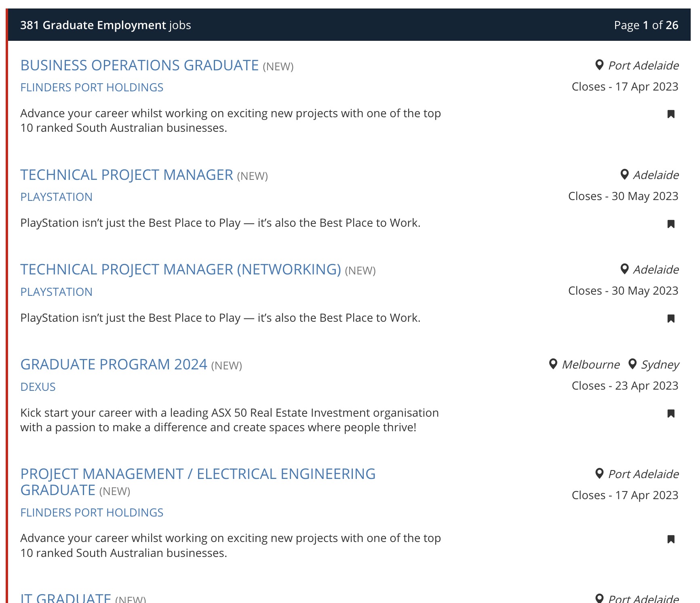Click location pin for Business Operations Graduate
700x603 pixels.
tap(599, 65)
